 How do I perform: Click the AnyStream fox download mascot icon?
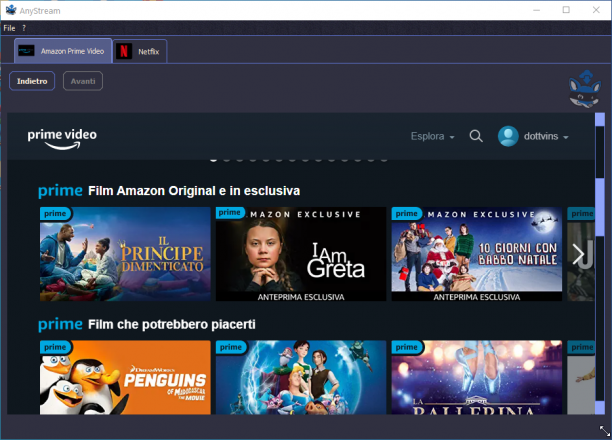click(x=584, y=89)
